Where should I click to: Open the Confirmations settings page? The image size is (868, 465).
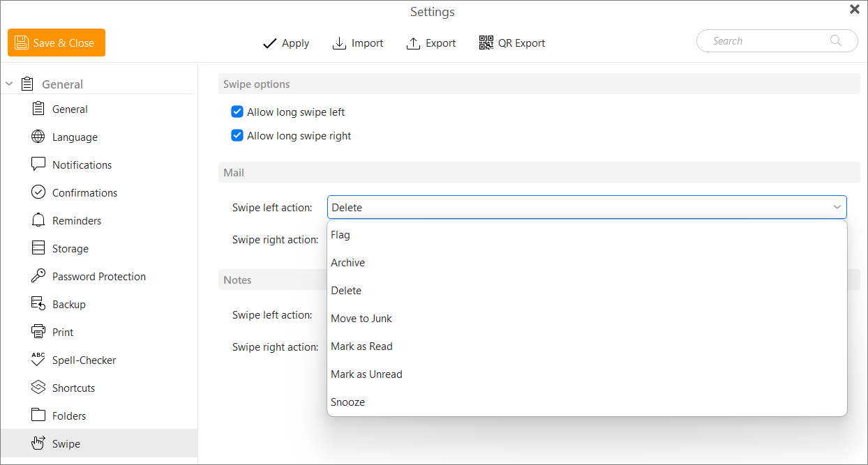pos(99,192)
